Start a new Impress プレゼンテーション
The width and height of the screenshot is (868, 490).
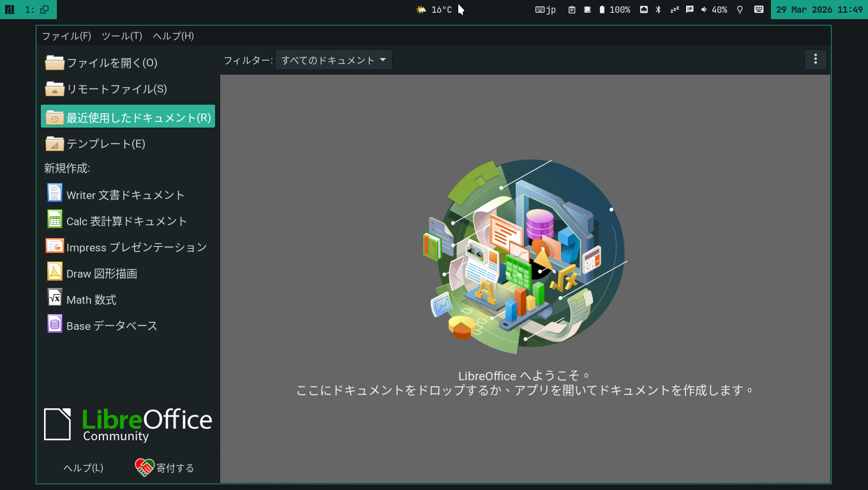[x=128, y=247]
